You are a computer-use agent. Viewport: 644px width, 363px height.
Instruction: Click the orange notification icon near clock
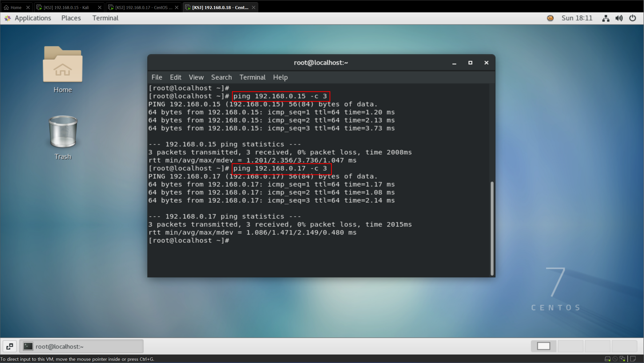[x=550, y=18]
